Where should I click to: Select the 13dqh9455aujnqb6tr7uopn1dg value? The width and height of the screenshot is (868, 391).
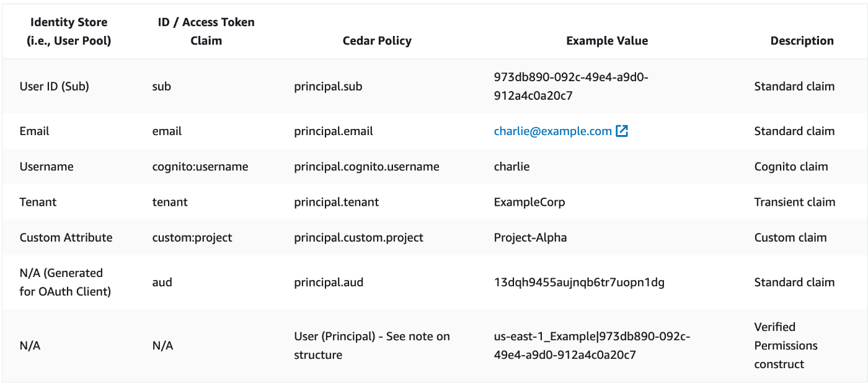579,283
